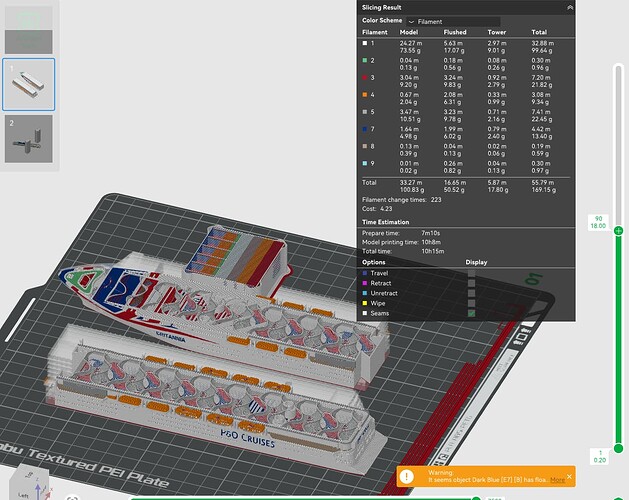Click the Total column header

[x=539, y=32]
